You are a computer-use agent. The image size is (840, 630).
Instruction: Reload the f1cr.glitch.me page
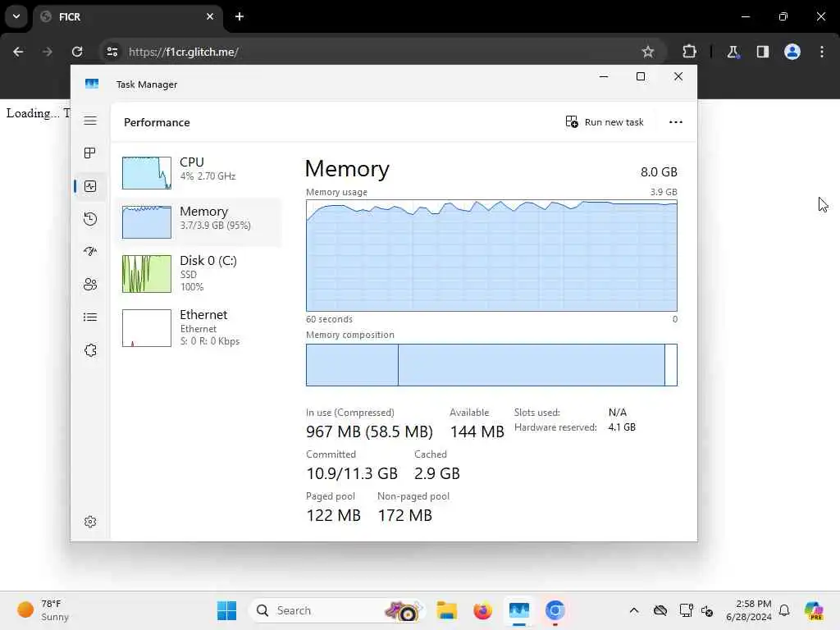click(77, 52)
